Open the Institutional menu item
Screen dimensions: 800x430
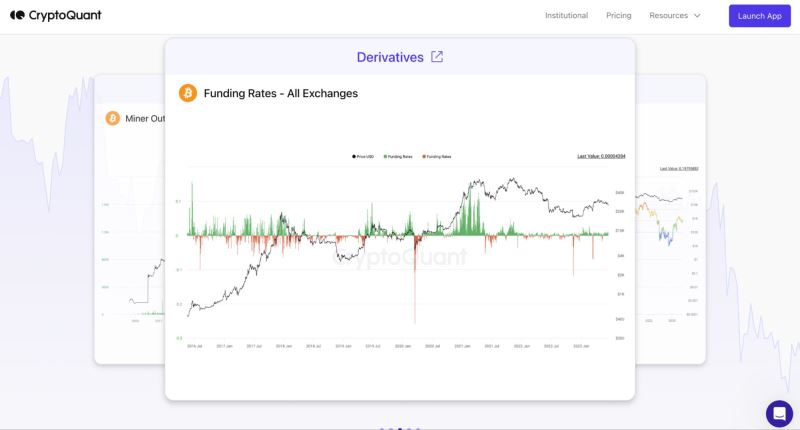coord(566,16)
